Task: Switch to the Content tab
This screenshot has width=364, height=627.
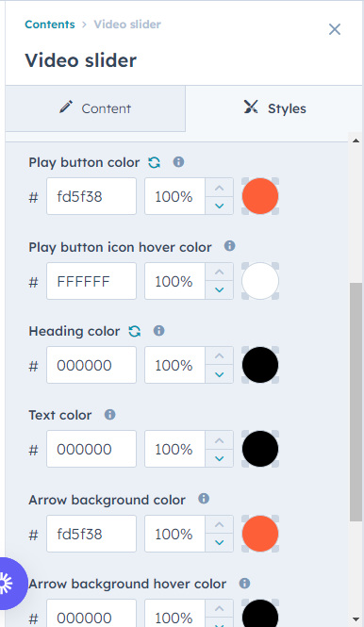Action: pyautogui.click(x=95, y=108)
